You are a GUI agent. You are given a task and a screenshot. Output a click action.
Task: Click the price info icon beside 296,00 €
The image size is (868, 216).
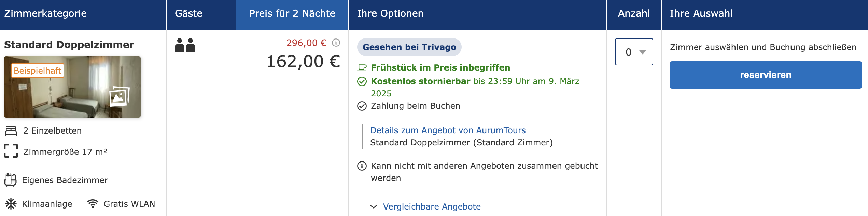click(336, 43)
